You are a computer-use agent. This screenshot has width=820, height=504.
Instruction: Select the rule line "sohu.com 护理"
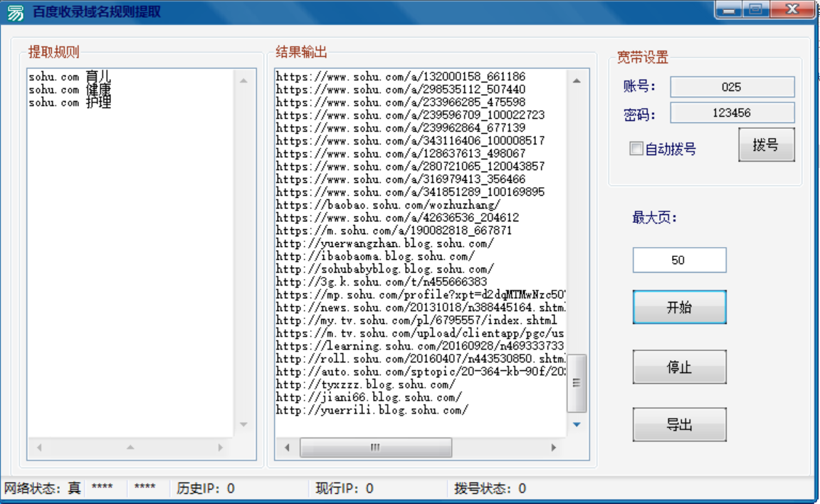[x=70, y=103]
